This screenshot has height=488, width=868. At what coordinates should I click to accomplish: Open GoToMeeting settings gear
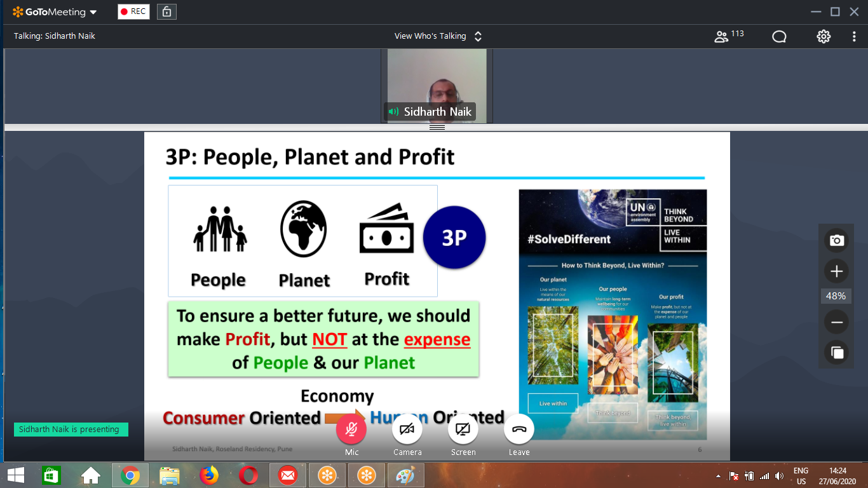823,36
